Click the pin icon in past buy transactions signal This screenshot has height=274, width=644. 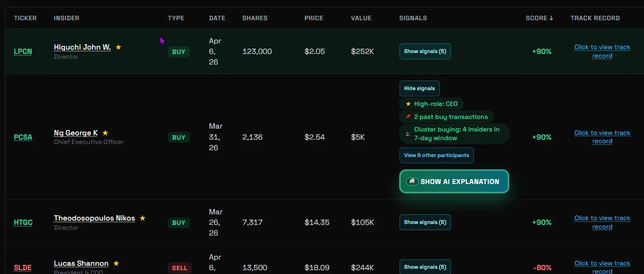click(x=408, y=117)
